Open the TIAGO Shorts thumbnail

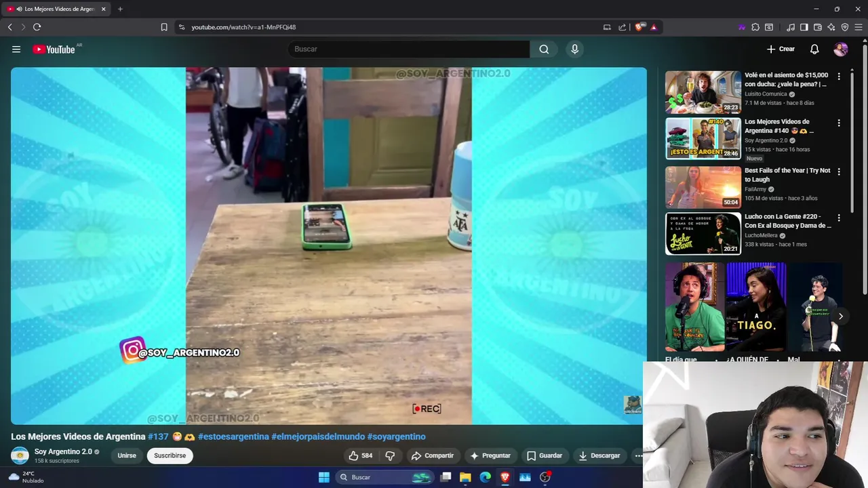[x=756, y=307]
